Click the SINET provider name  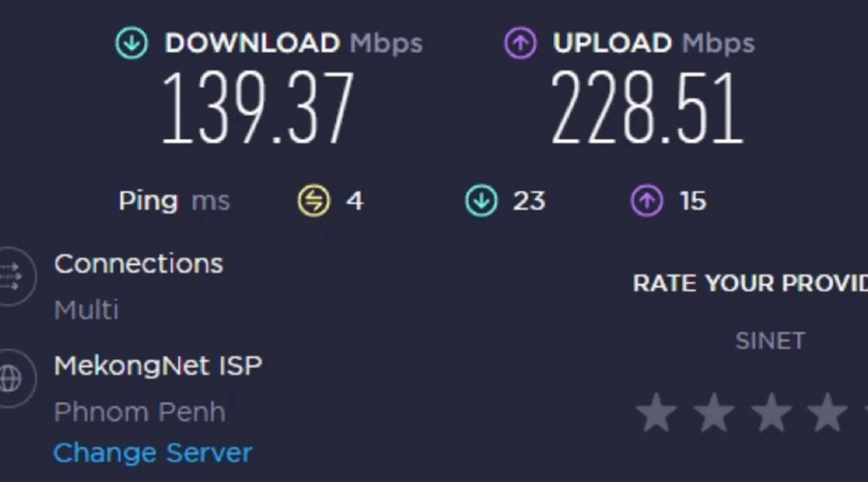click(x=770, y=341)
